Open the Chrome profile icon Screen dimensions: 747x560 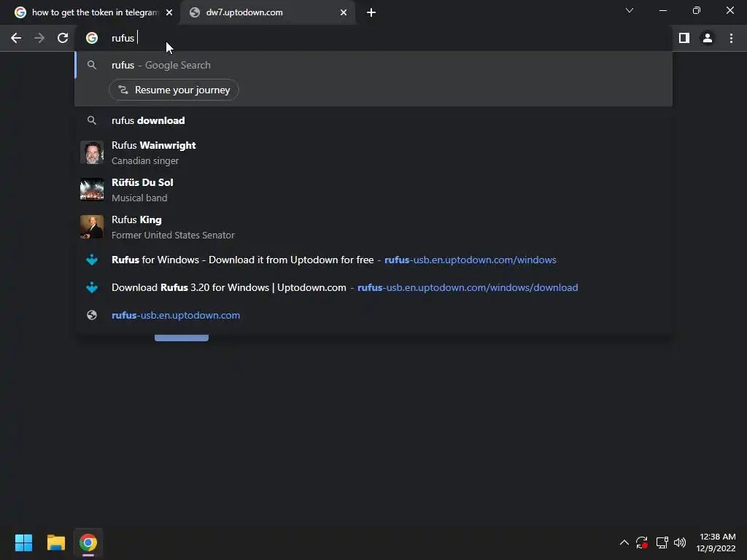point(708,38)
